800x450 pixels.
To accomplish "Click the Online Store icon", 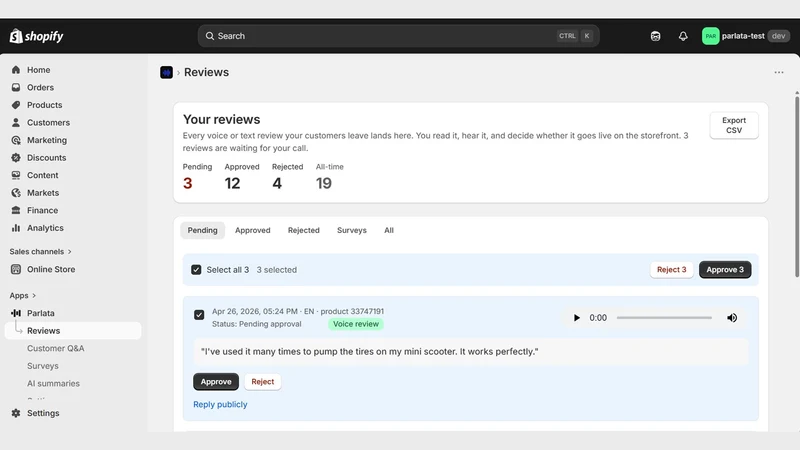I will pyautogui.click(x=16, y=269).
